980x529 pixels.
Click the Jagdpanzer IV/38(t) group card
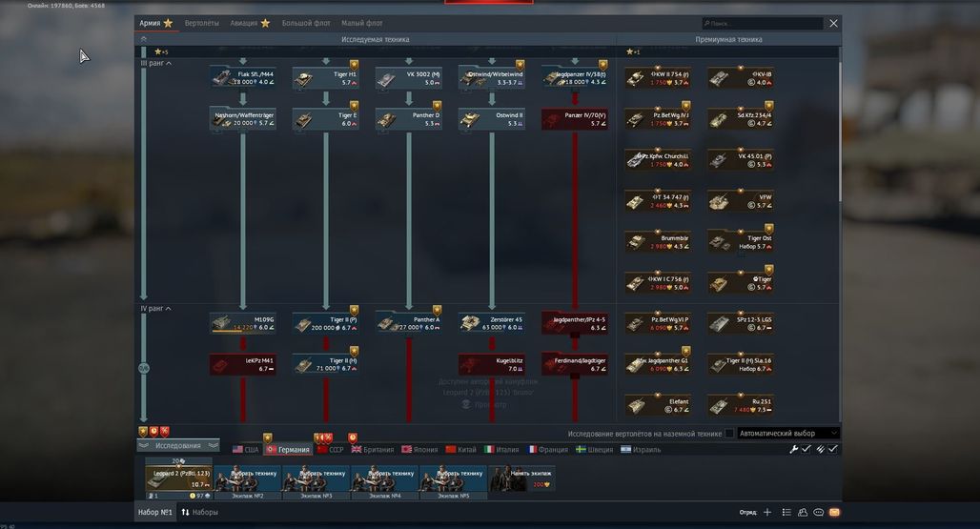point(575,77)
